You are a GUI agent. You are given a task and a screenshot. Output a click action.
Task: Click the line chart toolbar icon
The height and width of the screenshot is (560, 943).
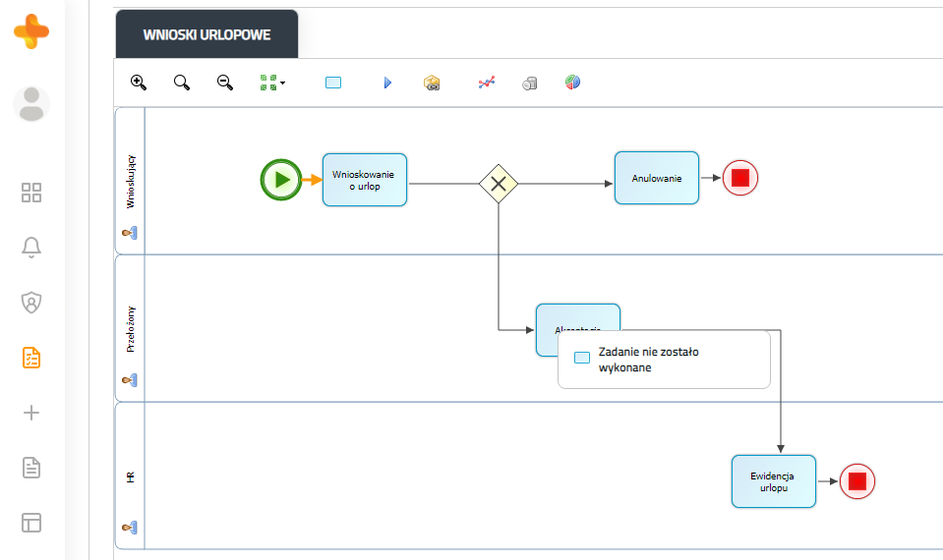tap(487, 83)
